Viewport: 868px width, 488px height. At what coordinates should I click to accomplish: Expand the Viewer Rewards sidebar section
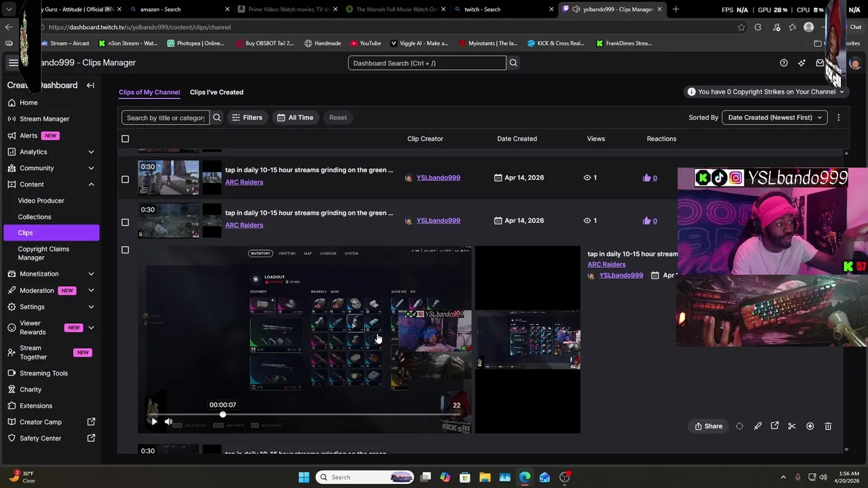tap(91, 327)
